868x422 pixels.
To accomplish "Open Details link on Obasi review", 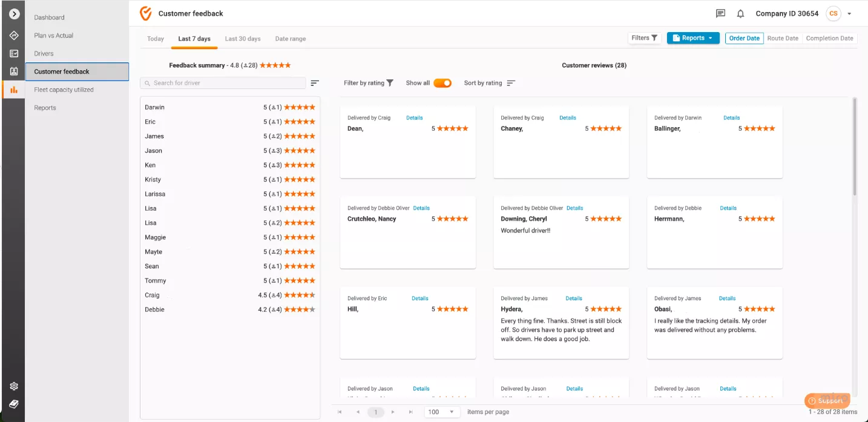I will click(728, 298).
